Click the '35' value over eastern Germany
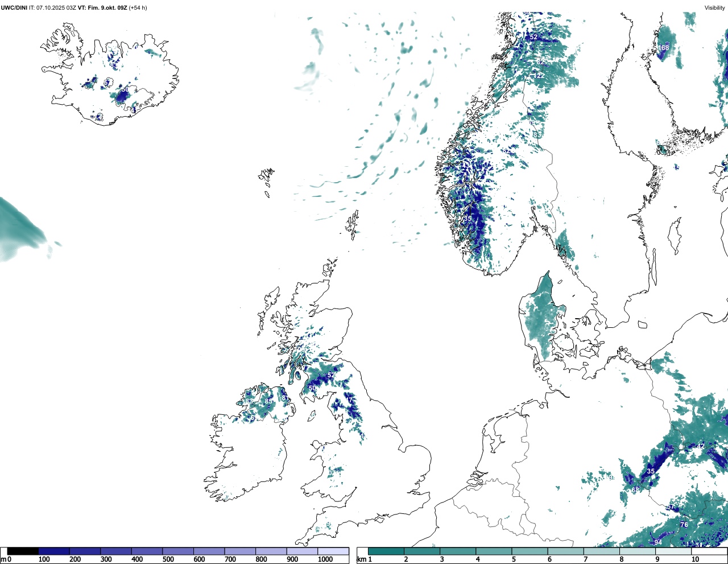 tap(651, 471)
